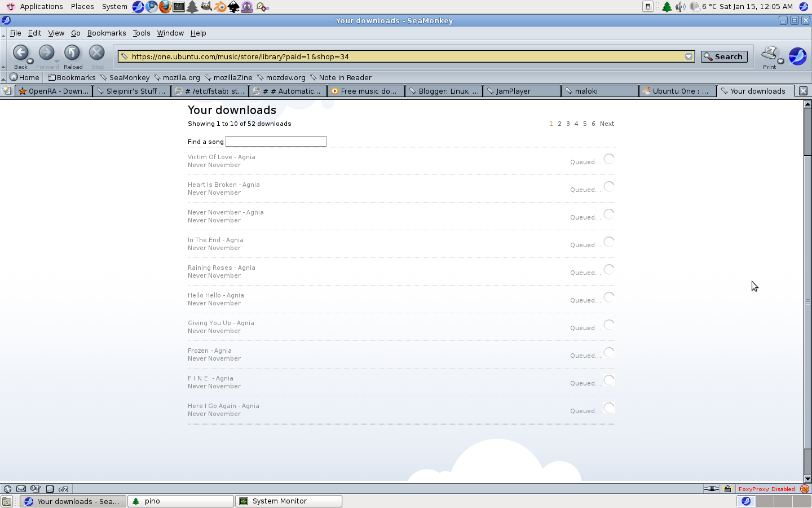Viewport: 812px width, 508px height.
Task: Open the File menu
Action: click(15, 33)
